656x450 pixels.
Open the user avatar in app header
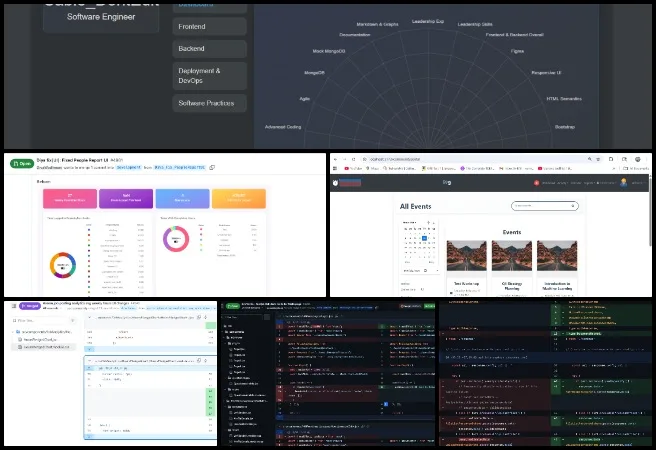(623, 182)
